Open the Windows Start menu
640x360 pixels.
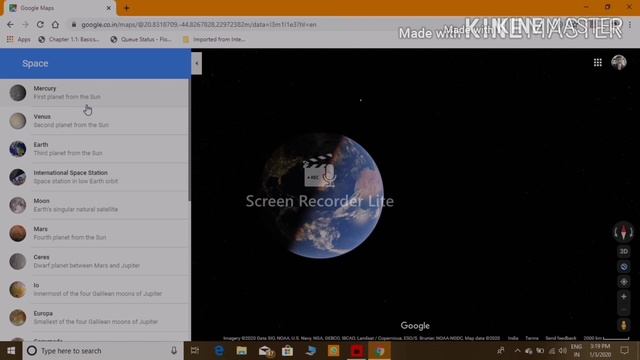[11, 351]
